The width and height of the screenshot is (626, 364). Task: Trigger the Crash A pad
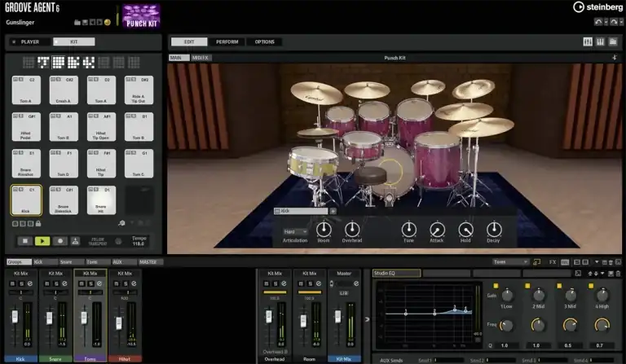(x=64, y=90)
